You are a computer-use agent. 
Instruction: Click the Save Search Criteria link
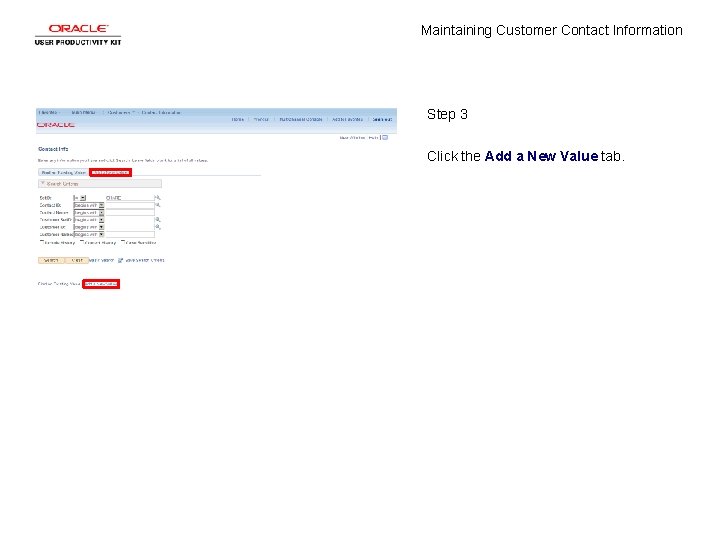(x=145, y=260)
